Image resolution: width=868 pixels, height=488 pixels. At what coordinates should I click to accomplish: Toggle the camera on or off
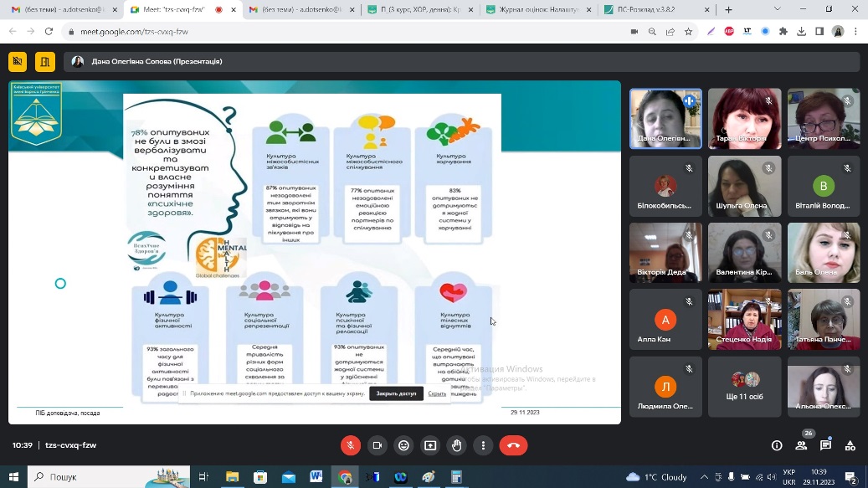377,445
